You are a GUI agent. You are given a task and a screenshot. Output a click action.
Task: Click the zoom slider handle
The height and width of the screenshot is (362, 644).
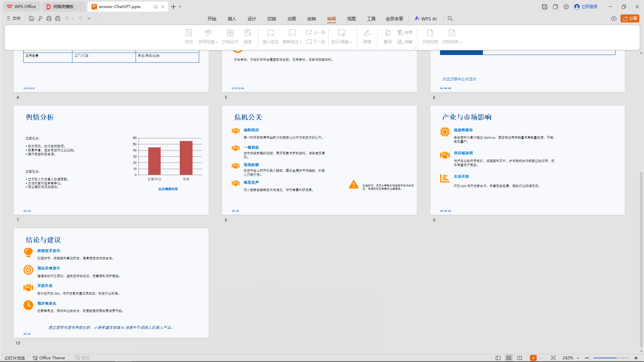(619, 358)
